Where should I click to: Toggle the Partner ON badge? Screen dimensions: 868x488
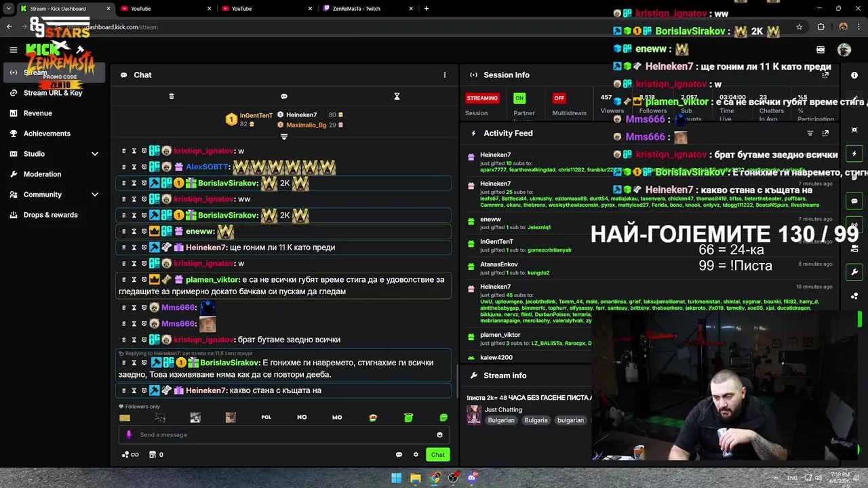coord(519,98)
